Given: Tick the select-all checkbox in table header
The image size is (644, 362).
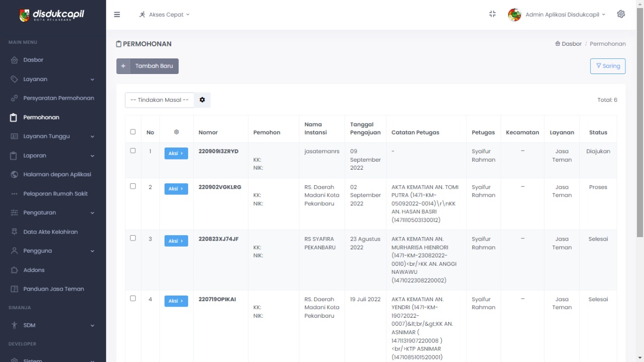Looking at the screenshot, I should (133, 132).
